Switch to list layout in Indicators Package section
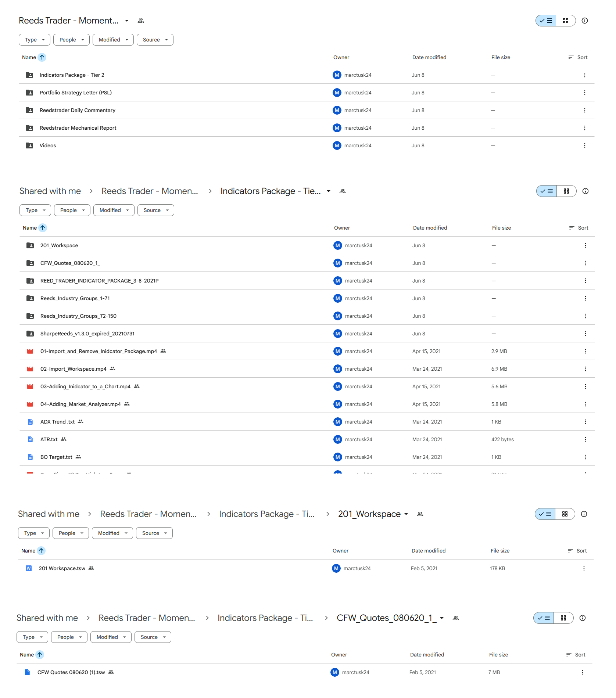The image size is (616, 698). [547, 191]
